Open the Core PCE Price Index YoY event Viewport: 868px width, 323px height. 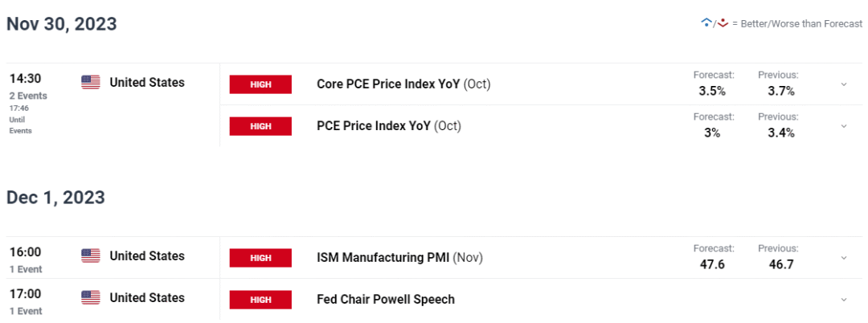pyautogui.click(x=388, y=84)
